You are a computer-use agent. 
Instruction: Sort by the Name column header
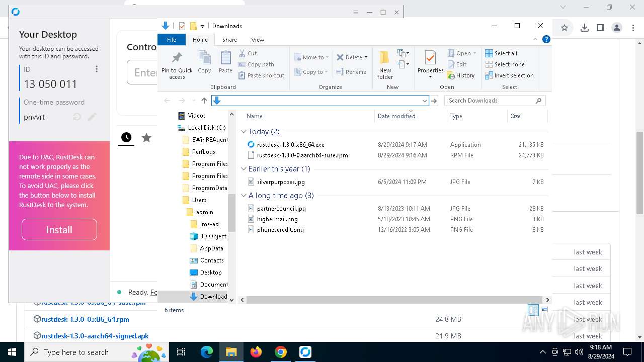[x=254, y=116]
